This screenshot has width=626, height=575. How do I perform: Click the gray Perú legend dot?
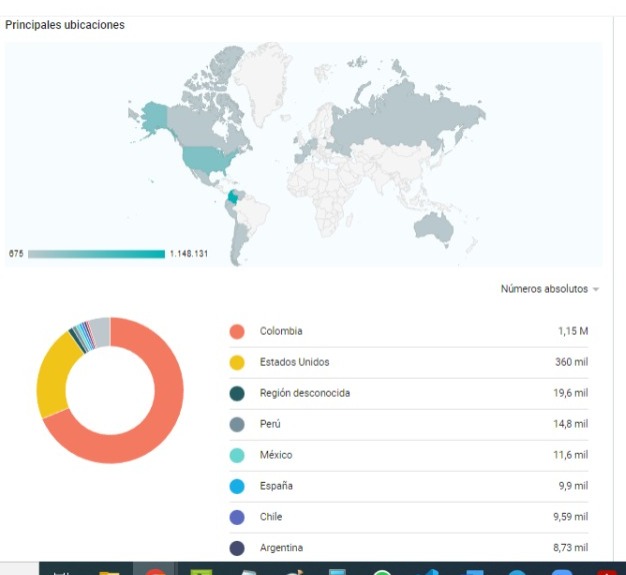point(237,424)
